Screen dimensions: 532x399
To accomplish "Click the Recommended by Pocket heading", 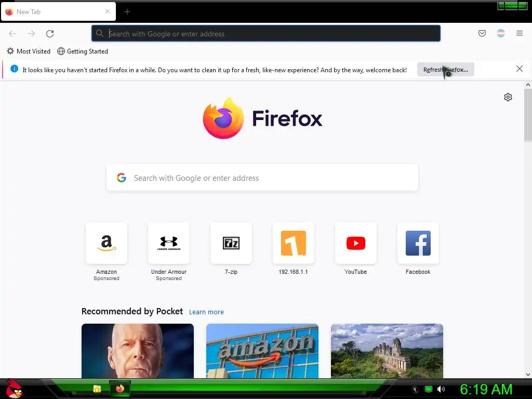I will [x=132, y=311].
